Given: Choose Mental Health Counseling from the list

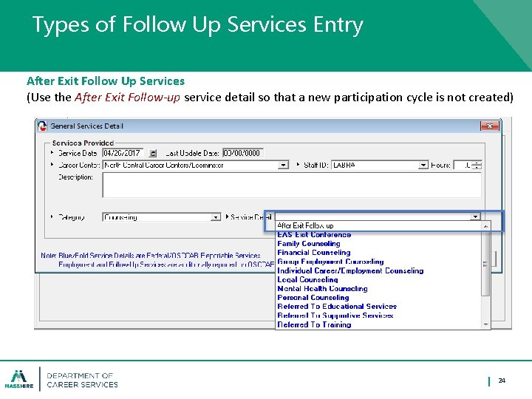Looking at the screenshot, I should (x=322, y=289).
